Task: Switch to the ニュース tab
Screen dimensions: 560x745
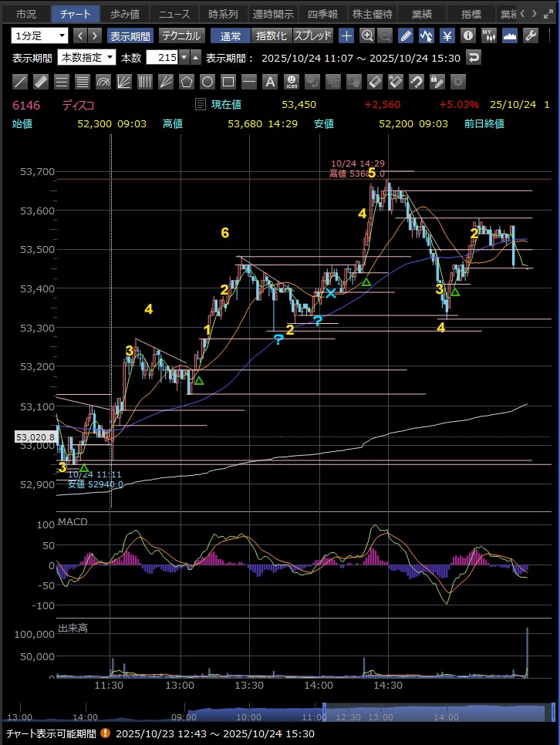Action: (x=174, y=14)
